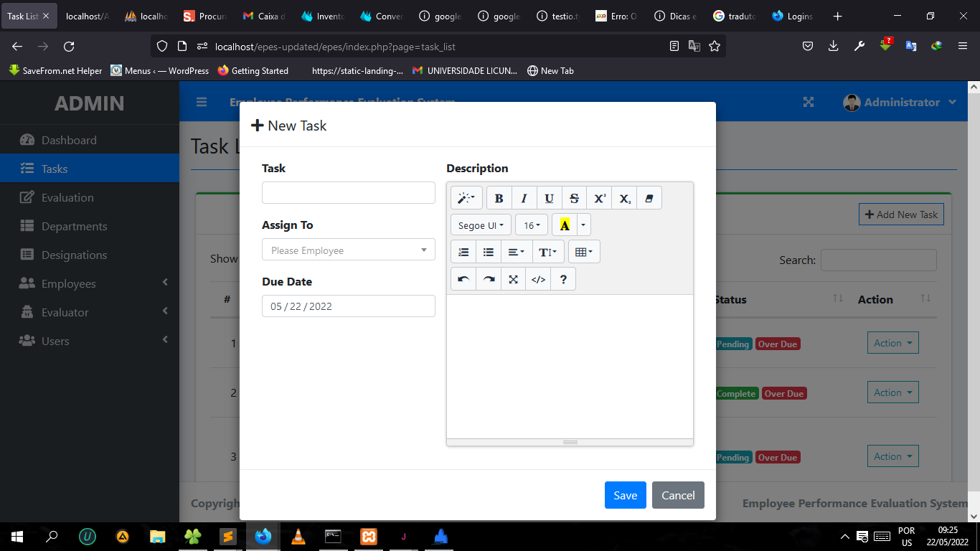This screenshot has width=980, height=551.
Task: Open Departments in the sidebar
Action: 90,226
